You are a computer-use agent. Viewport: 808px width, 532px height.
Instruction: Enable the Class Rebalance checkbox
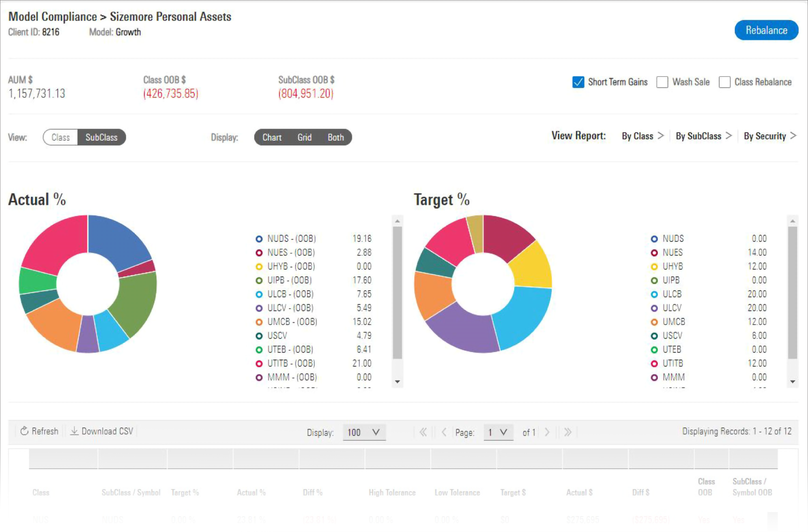pos(724,82)
